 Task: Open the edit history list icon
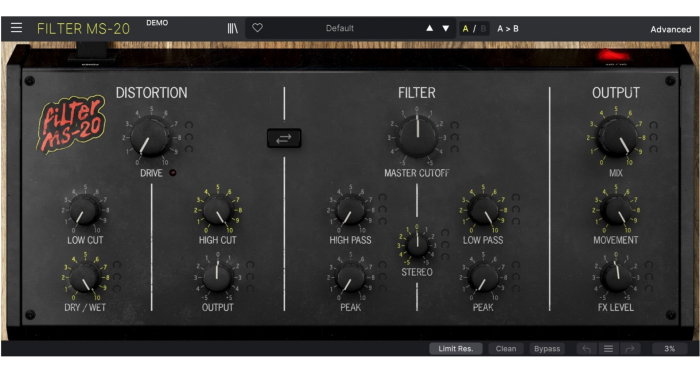(x=608, y=349)
